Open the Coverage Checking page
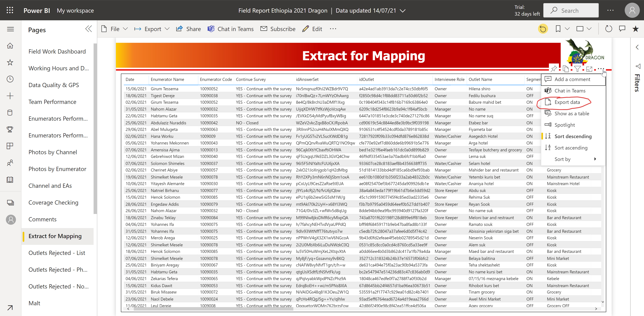This screenshot has height=316, width=644. (x=53, y=203)
